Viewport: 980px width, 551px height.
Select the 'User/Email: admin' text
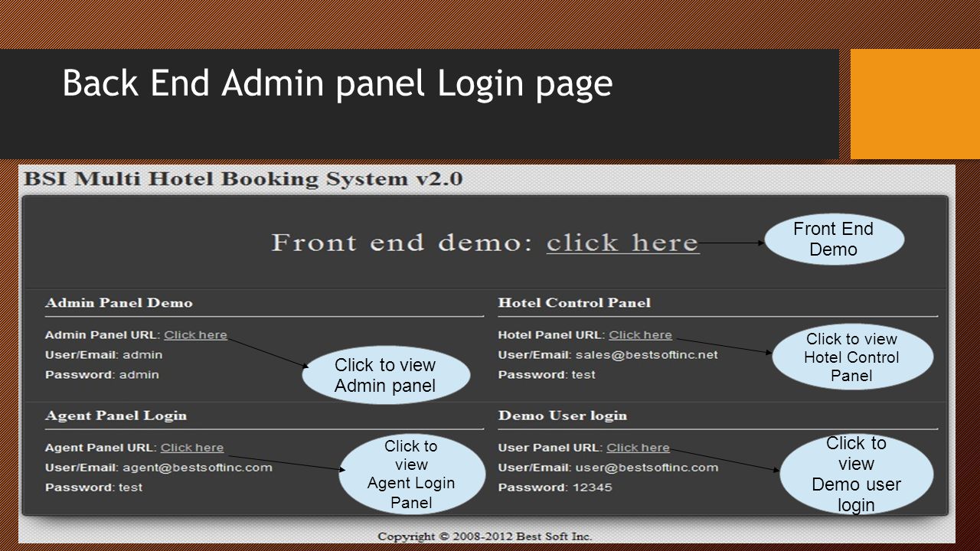pos(104,355)
